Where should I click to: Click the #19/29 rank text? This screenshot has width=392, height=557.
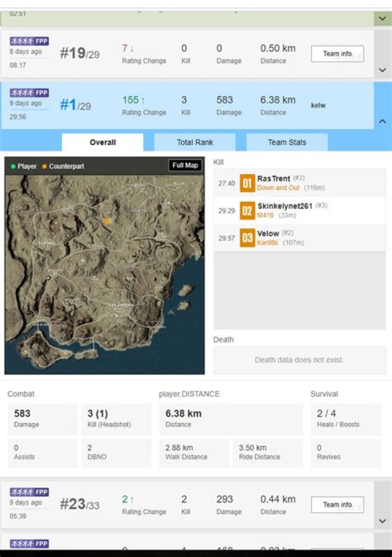pyautogui.click(x=80, y=53)
